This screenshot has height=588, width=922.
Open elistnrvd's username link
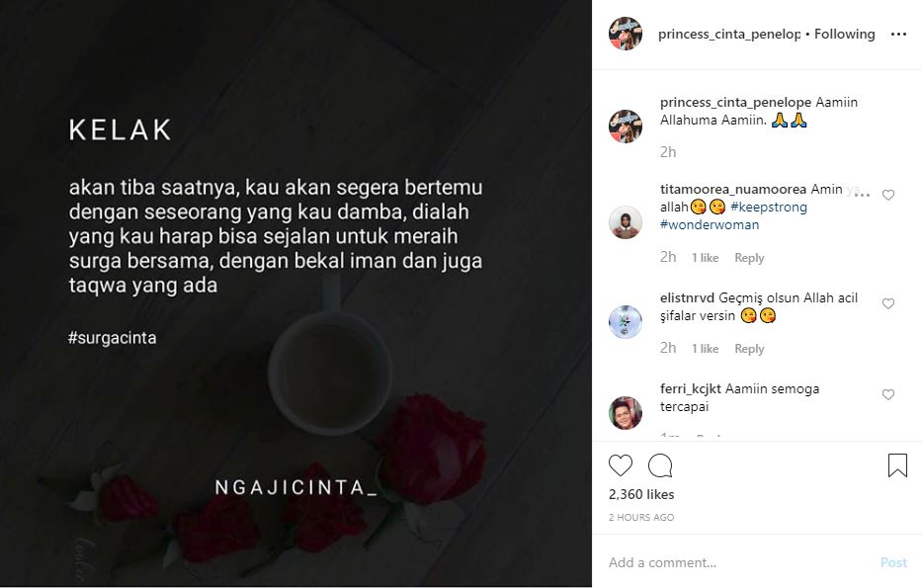coord(687,298)
